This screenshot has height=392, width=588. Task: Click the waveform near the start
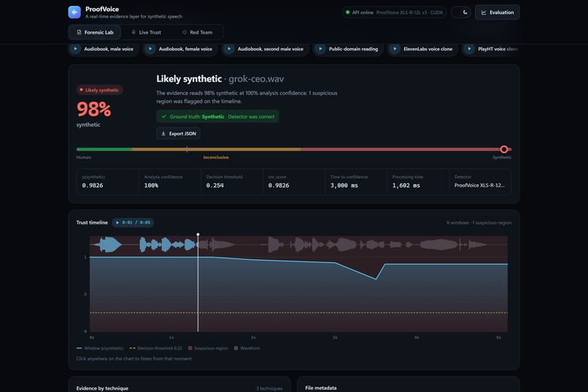(109, 245)
